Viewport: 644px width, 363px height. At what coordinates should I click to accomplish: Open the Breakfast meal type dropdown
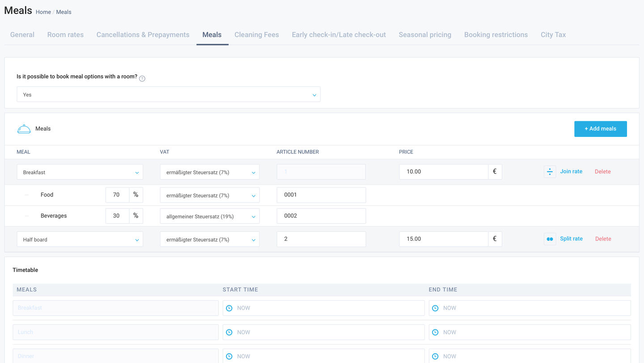pos(80,172)
